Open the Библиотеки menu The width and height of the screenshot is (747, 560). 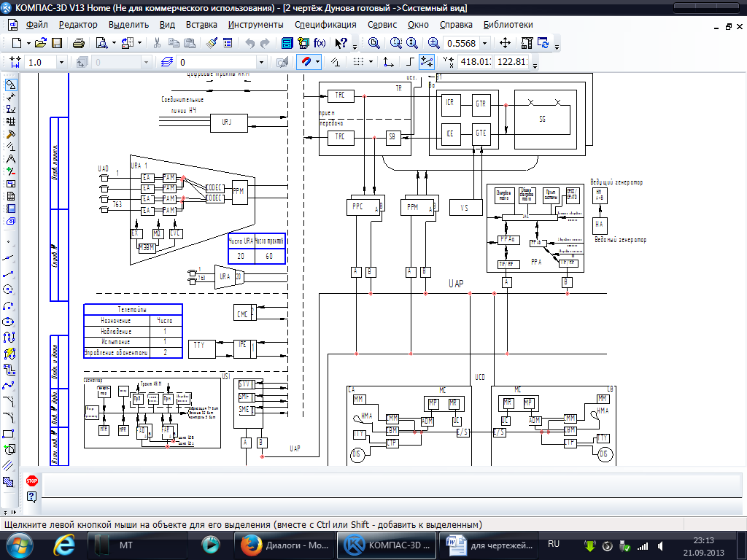[508, 25]
